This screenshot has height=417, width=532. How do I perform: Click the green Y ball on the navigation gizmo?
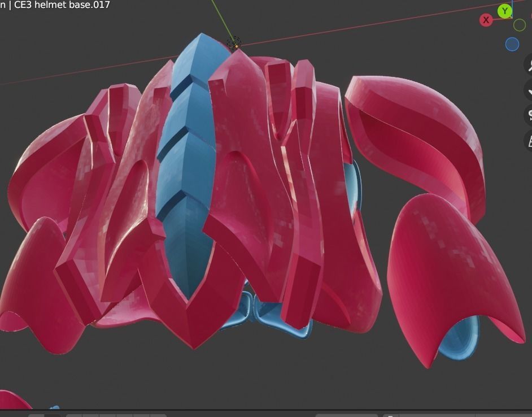[504, 10]
